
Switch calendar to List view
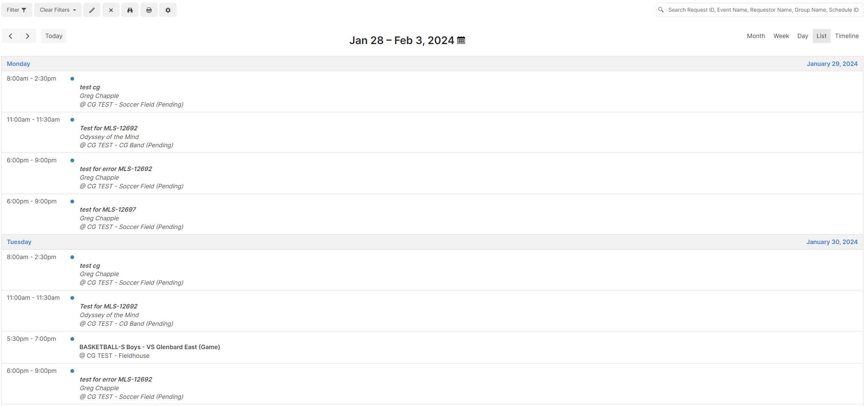pyautogui.click(x=821, y=36)
